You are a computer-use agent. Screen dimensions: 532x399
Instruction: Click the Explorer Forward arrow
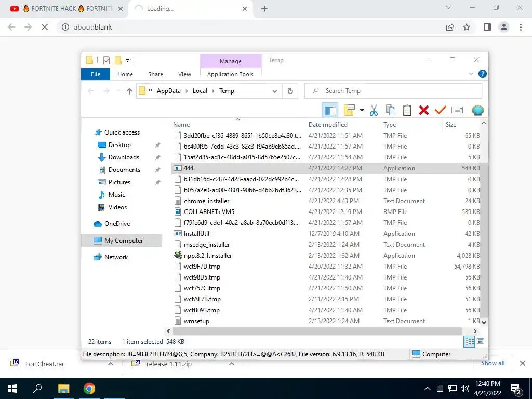106,91
